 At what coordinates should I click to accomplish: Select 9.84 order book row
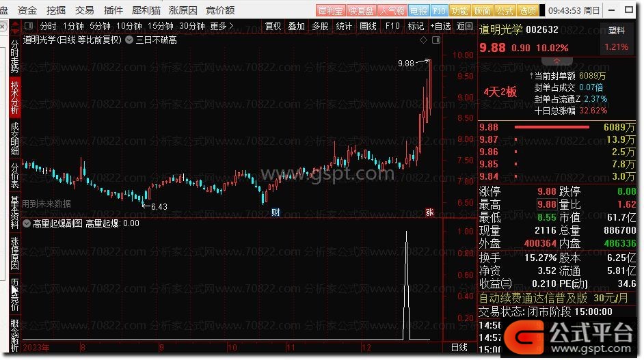(x=557, y=176)
